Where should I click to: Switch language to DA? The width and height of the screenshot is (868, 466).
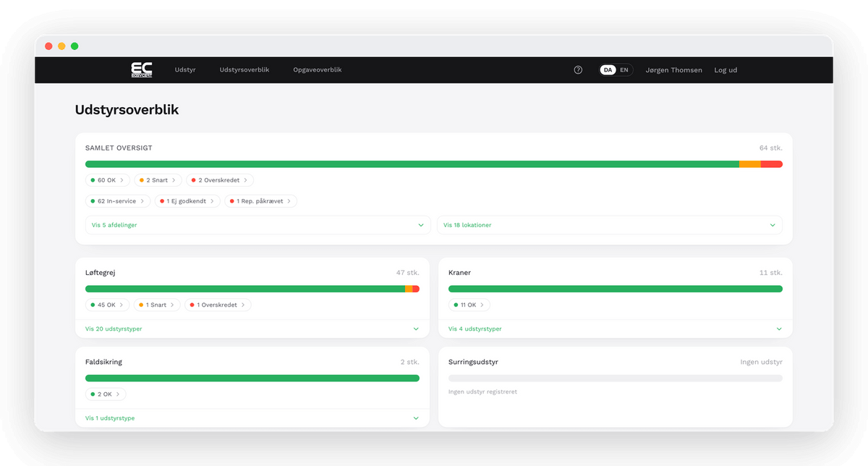tap(608, 70)
